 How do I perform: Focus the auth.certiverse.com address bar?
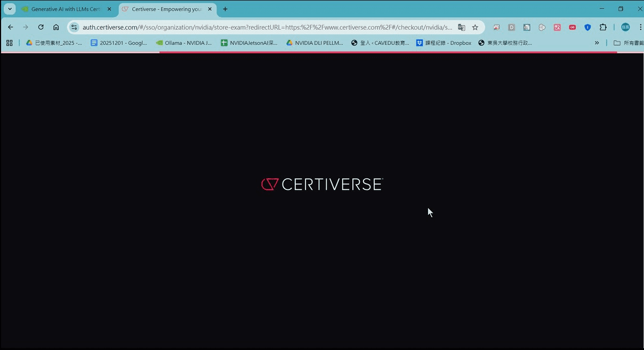267,27
